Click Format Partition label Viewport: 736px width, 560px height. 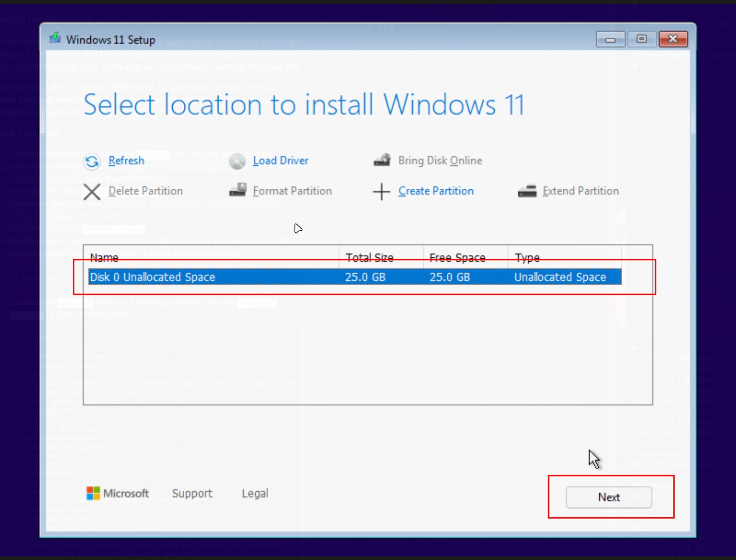(292, 191)
